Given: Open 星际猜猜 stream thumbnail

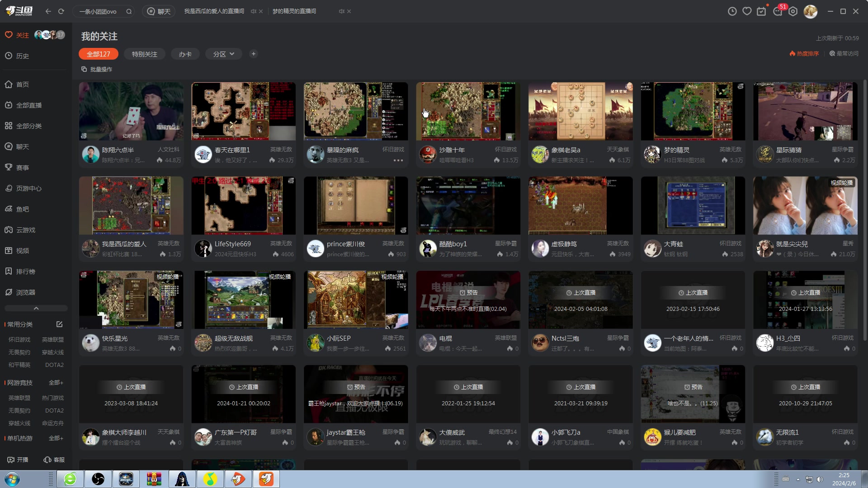Looking at the screenshot, I should tap(805, 111).
